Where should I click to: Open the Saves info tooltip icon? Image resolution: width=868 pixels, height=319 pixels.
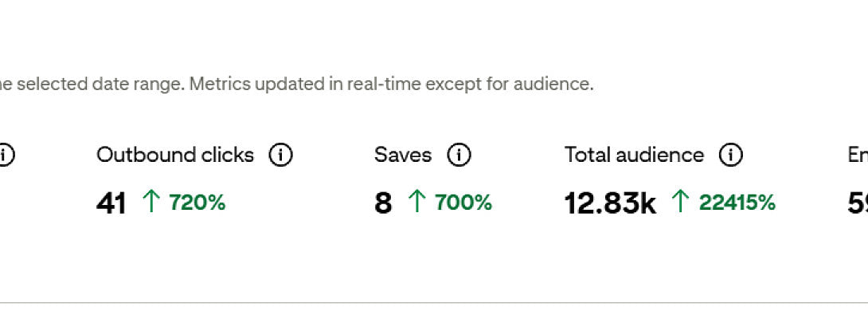pyautogui.click(x=459, y=155)
